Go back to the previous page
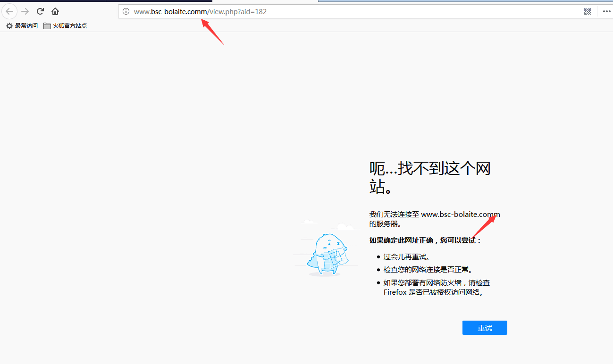Viewport: 613px width, 364px height. pyautogui.click(x=9, y=11)
